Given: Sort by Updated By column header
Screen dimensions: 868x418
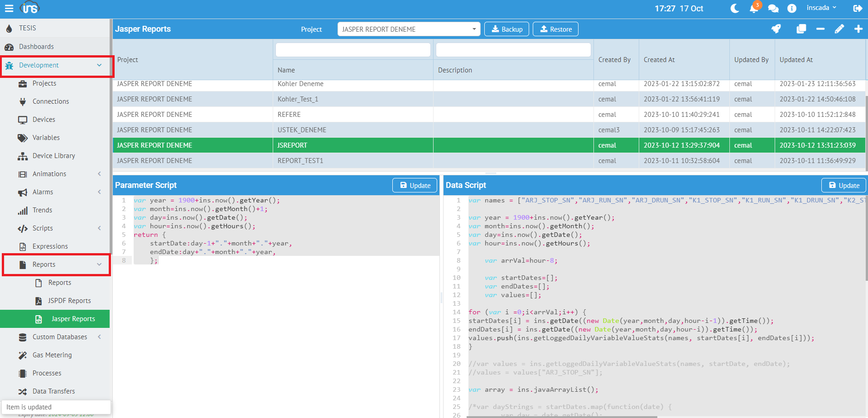Looking at the screenshot, I should click(x=751, y=60).
